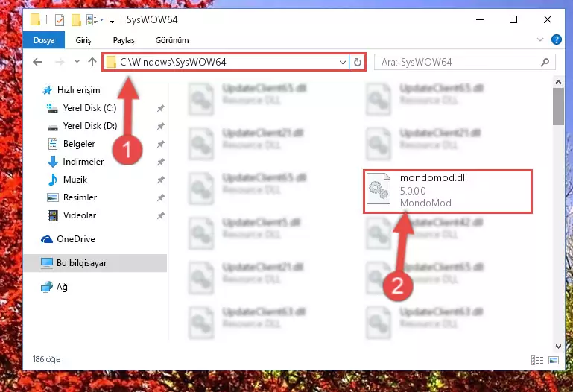The width and height of the screenshot is (573, 392).
Task: Switch to details view in status bar
Action: (536, 360)
